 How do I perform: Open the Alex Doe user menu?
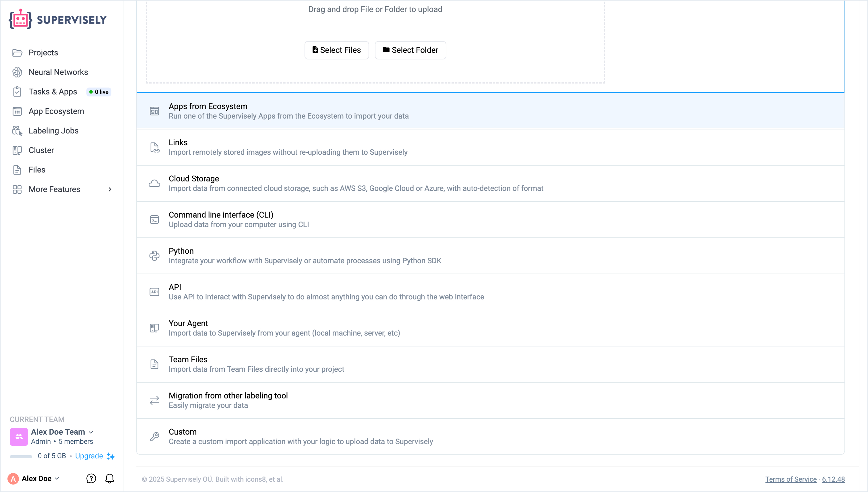tap(40, 479)
